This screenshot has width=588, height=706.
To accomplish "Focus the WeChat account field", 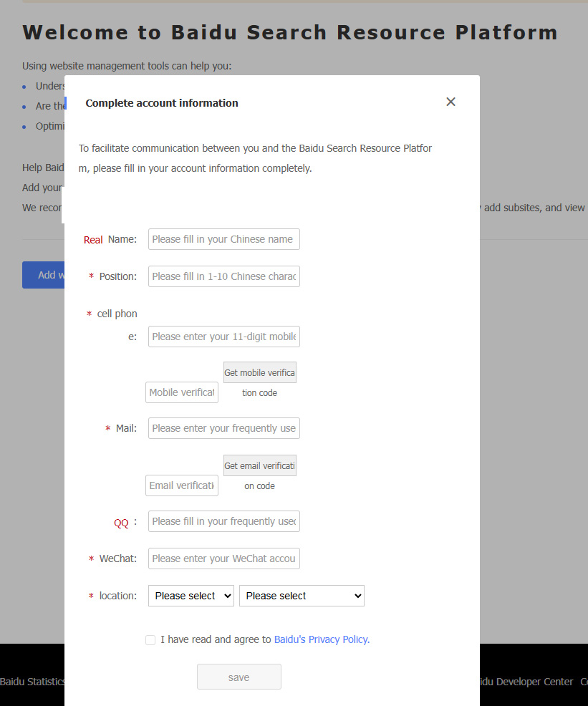I will pyautogui.click(x=223, y=558).
